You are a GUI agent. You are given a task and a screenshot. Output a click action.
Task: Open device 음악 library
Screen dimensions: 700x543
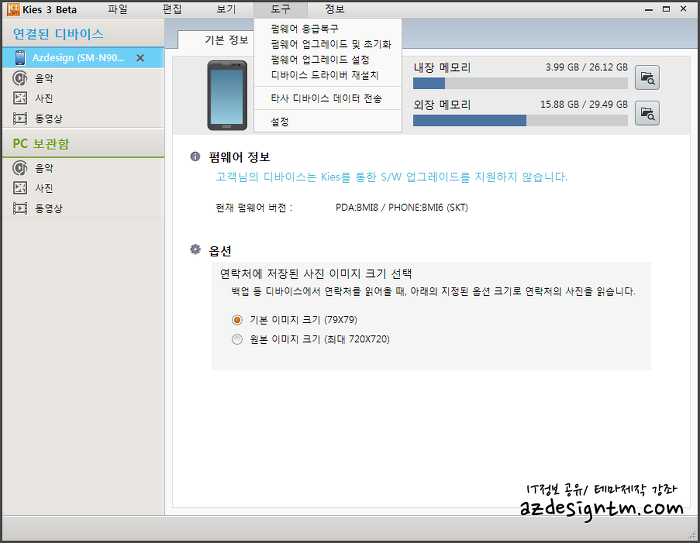tap(44, 79)
